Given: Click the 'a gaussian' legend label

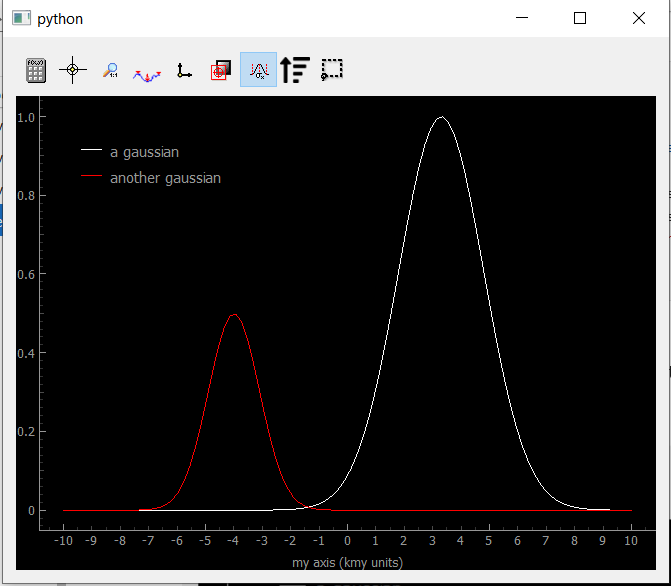Looking at the screenshot, I should tap(144, 152).
